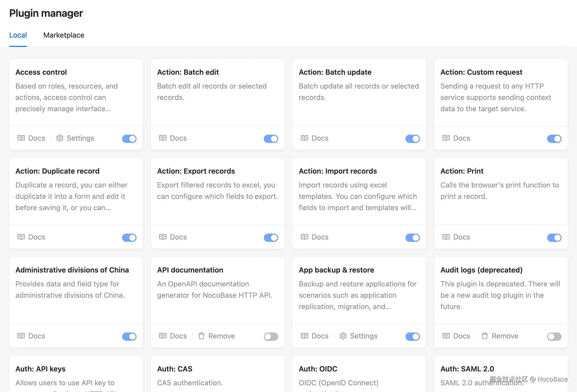Switch to the Marketplace tab
Image resolution: width=577 pixels, height=392 pixels.
coord(64,35)
